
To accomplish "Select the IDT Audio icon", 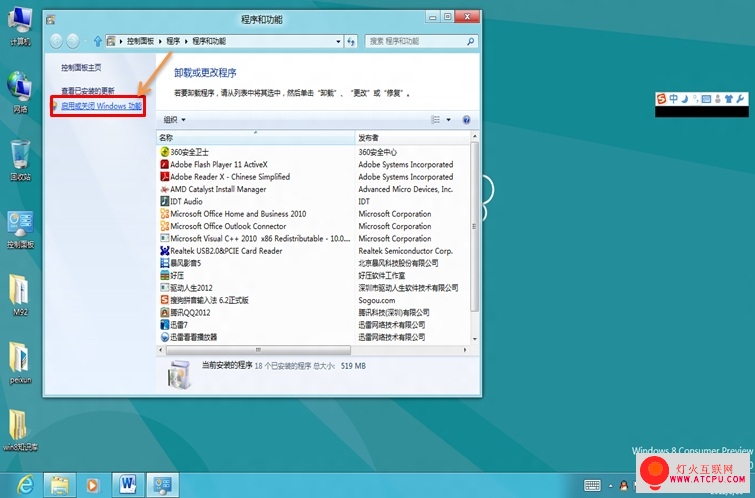I will [165, 201].
